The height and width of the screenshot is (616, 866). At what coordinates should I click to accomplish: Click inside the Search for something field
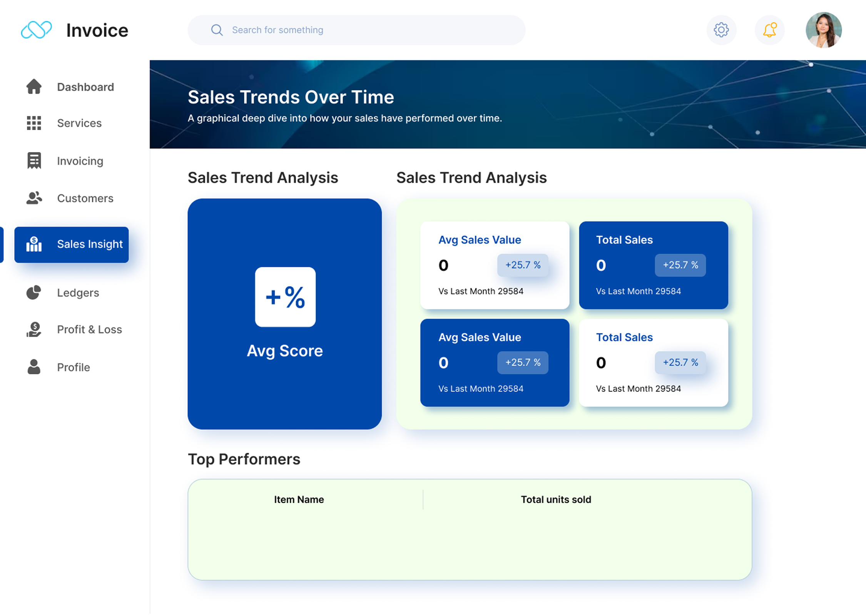[356, 30]
